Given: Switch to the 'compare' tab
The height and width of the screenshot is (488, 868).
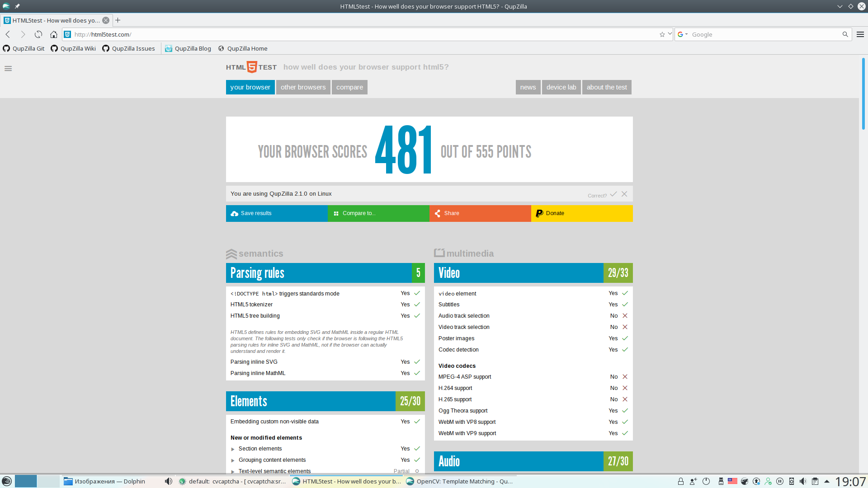Looking at the screenshot, I should click(x=349, y=87).
